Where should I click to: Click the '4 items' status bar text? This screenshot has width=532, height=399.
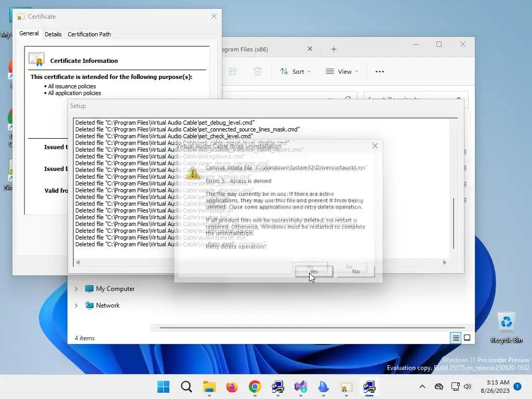(85, 338)
